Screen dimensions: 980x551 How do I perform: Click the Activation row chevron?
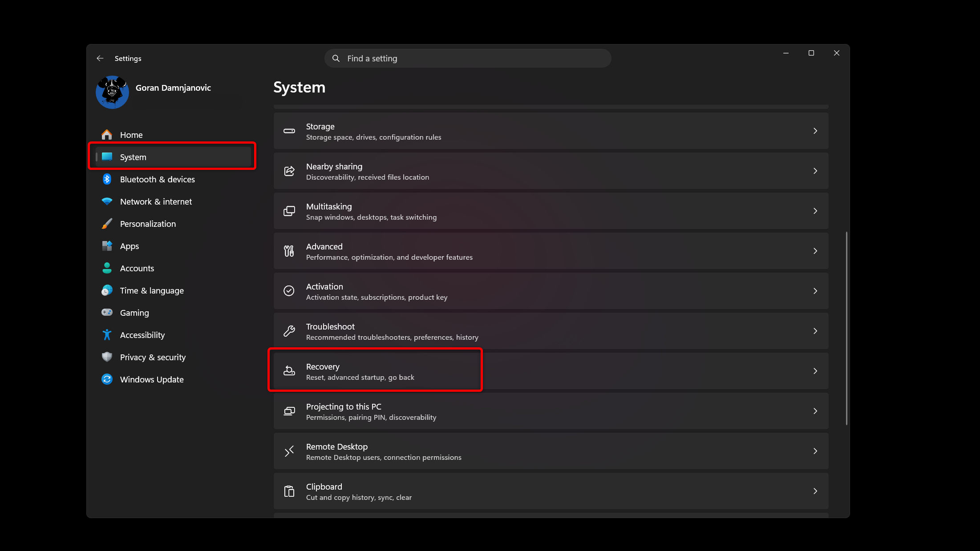[x=815, y=291]
